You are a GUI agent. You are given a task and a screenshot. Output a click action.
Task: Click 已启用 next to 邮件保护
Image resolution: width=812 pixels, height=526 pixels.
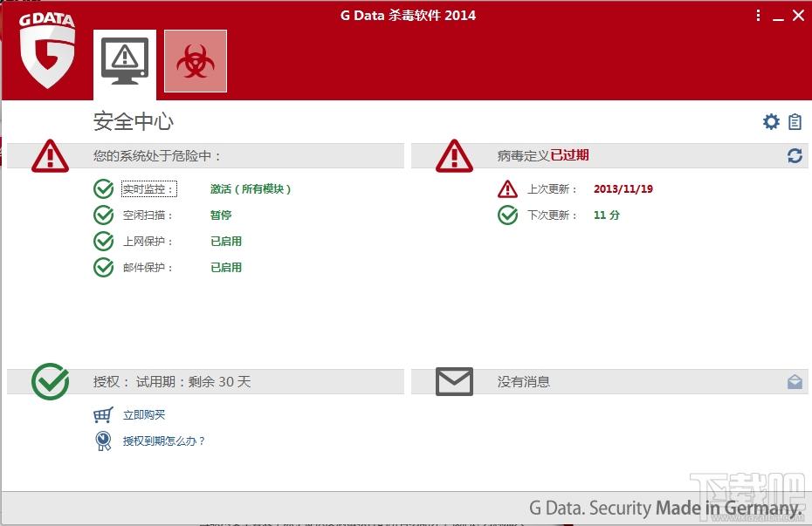coord(226,268)
